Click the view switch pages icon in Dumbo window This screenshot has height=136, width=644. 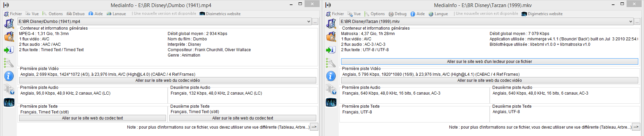coord(9,89)
